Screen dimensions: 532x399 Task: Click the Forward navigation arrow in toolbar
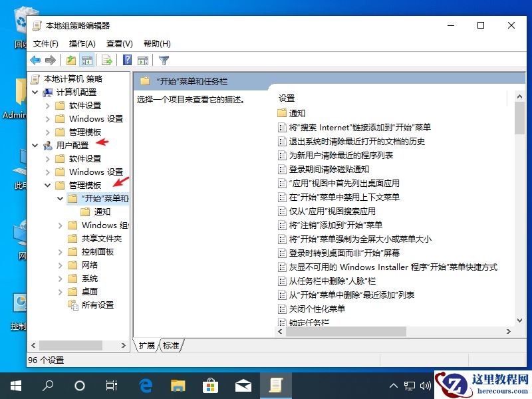(x=52, y=60)
